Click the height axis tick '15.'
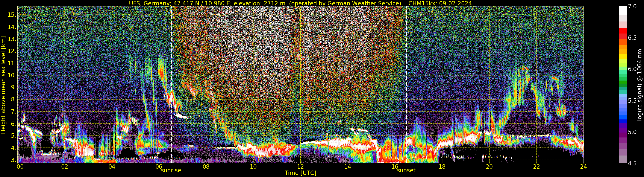 click(x=12, y=15)
